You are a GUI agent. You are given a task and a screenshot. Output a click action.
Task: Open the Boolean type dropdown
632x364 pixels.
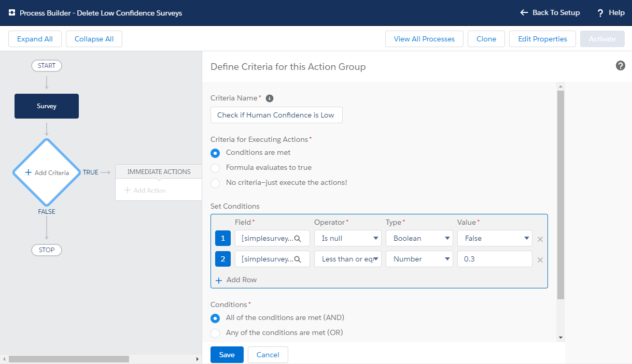click(x=419, y=238)
